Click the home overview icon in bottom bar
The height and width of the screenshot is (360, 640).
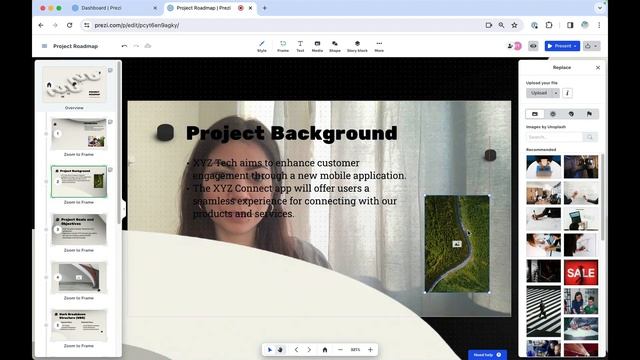point(325,350)
